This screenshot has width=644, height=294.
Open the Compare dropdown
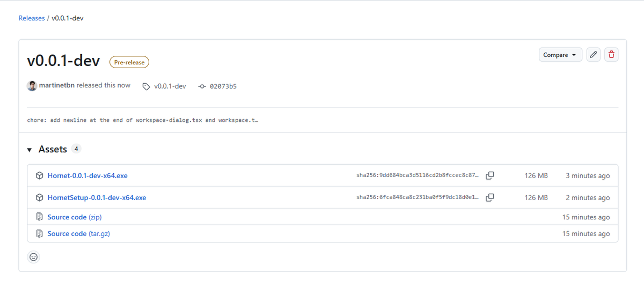[560, 55]
